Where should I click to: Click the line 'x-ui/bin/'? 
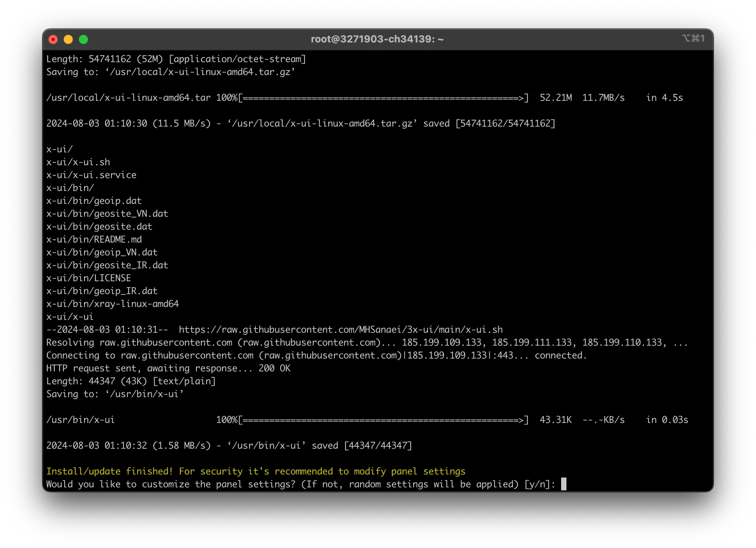click(70, 188)
